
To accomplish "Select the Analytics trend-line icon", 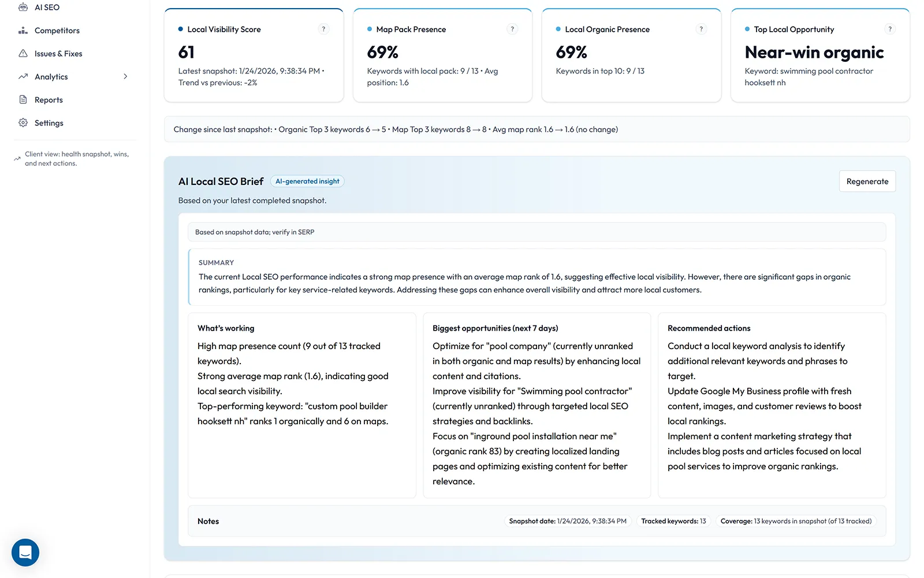I will point(23,76).
